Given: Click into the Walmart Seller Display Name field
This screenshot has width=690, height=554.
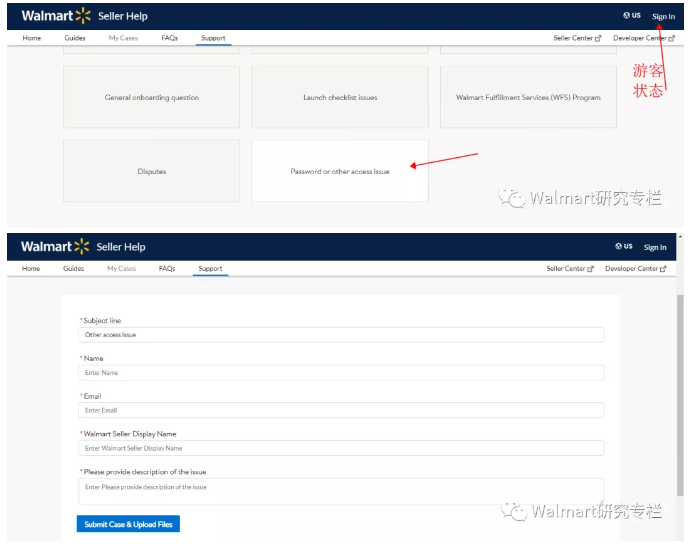Looking at the screenshot, I should (x=341, y=448).
